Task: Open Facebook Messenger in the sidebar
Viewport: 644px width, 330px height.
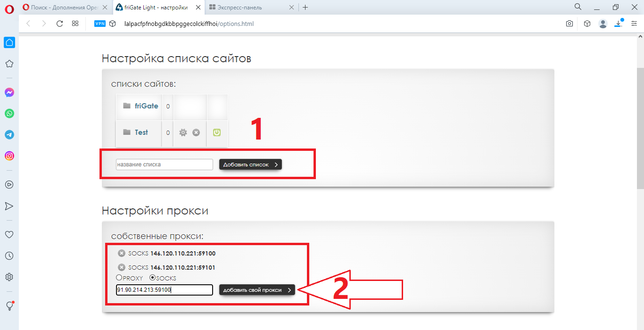Action: tap(9, 92)
